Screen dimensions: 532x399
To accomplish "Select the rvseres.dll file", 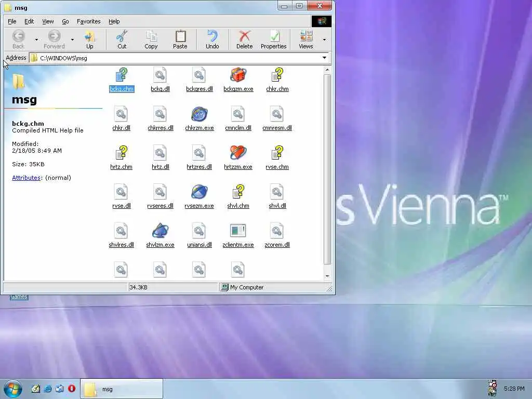I will point(160,197).
